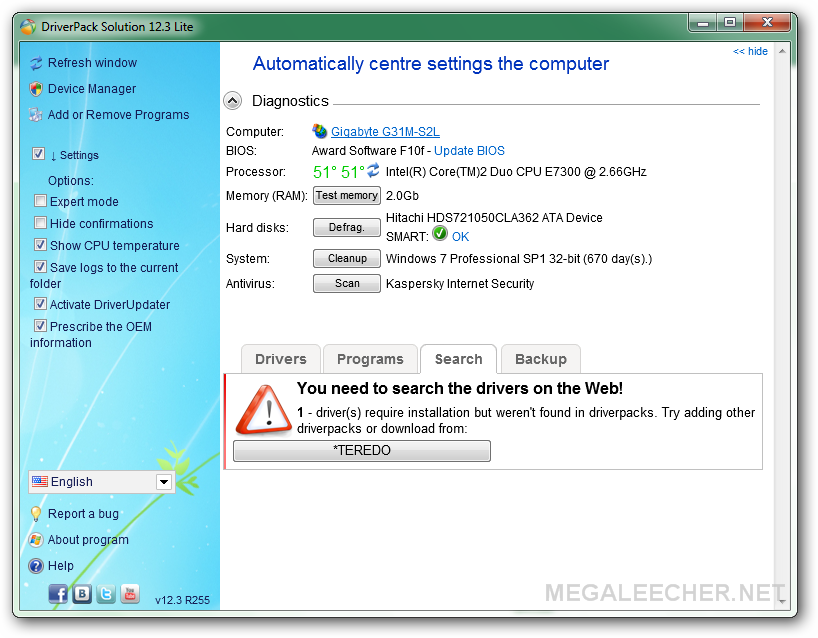Click the << hide link
The image size is (818, 638).
coord(750,51)
